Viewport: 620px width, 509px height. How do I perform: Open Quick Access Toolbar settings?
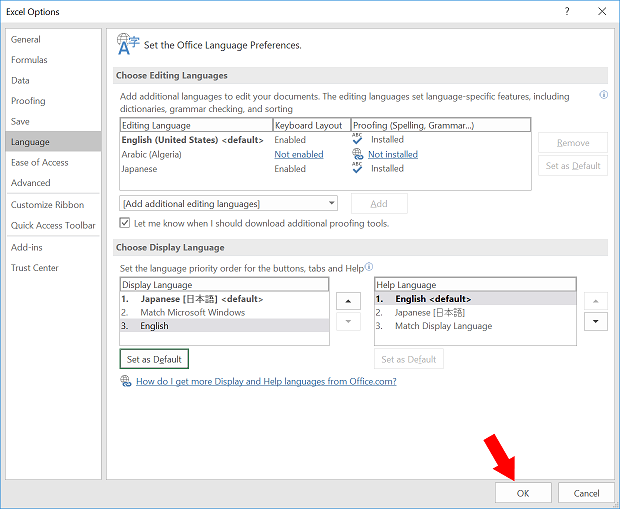[x=53, y=225]
